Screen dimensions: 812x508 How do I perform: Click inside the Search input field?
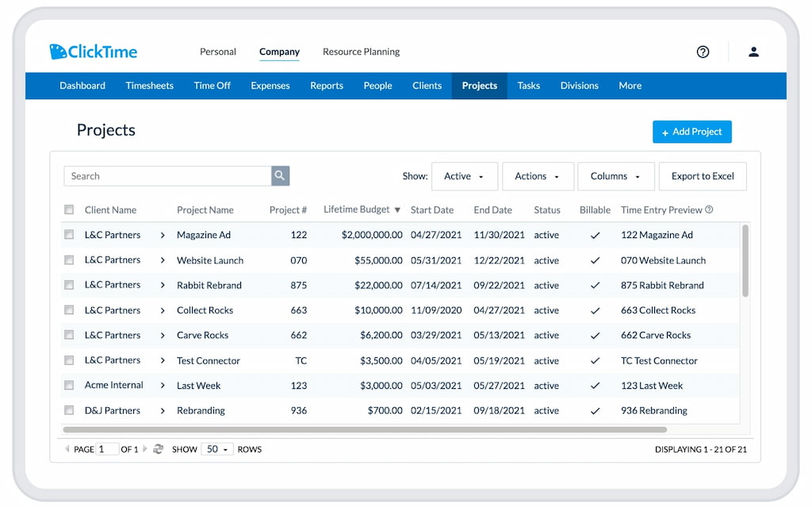tap(167, 175)
